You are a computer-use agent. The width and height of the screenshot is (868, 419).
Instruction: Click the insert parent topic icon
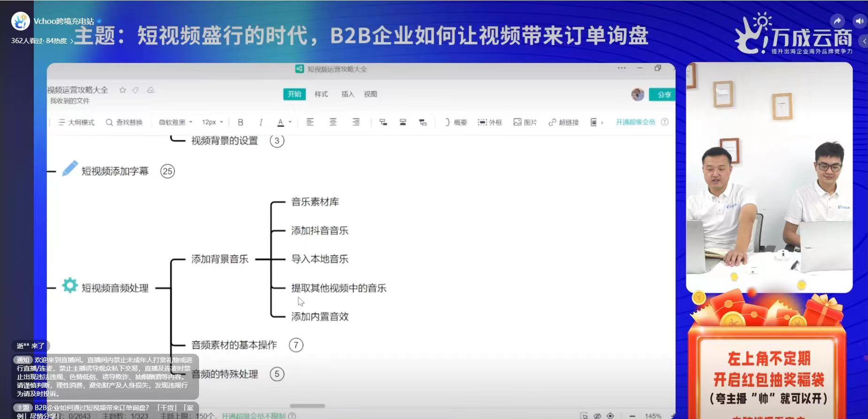[x=422, y=122]
